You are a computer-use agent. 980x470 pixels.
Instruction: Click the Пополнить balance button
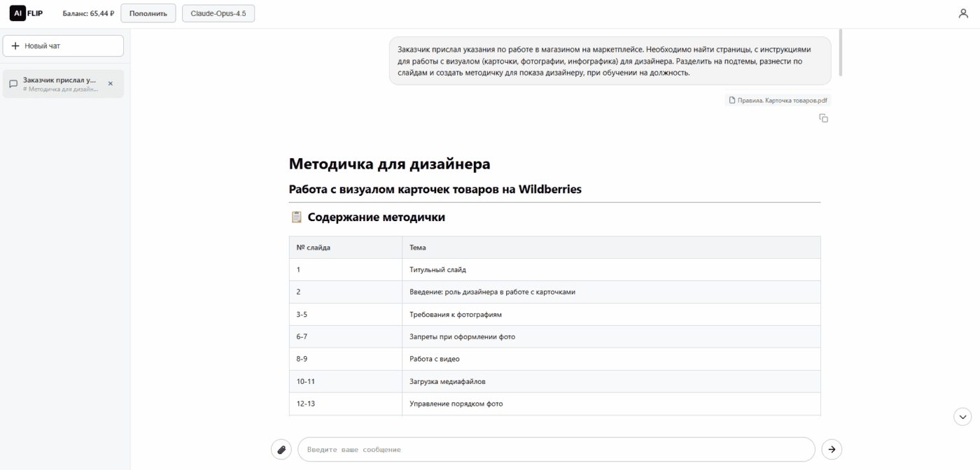tap(148, 13)
